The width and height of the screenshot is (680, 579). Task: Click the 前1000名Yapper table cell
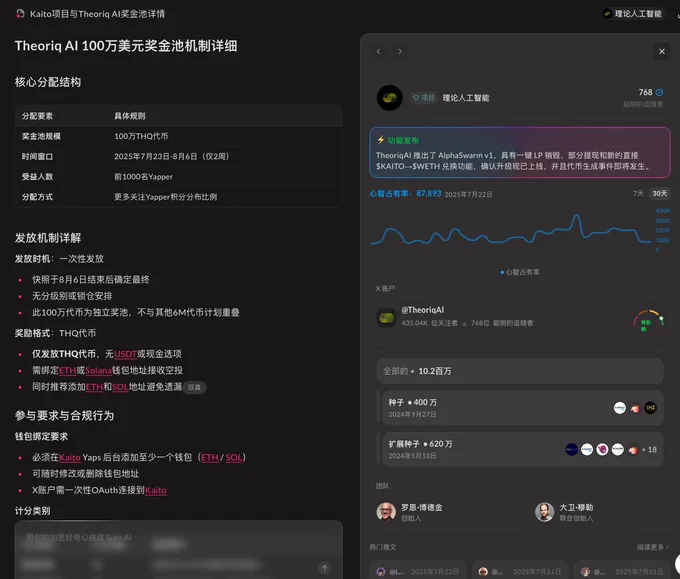click(144, 177)
